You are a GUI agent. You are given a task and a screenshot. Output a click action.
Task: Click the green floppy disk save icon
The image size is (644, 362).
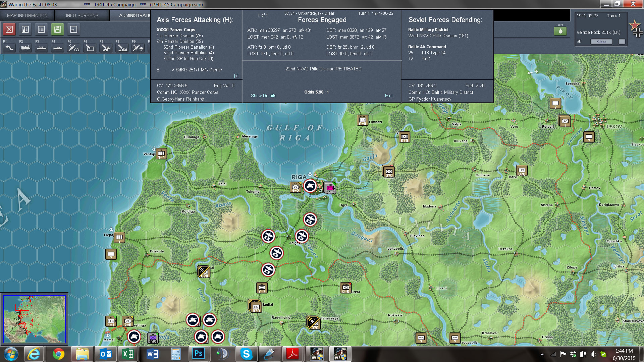coord(57,29)
